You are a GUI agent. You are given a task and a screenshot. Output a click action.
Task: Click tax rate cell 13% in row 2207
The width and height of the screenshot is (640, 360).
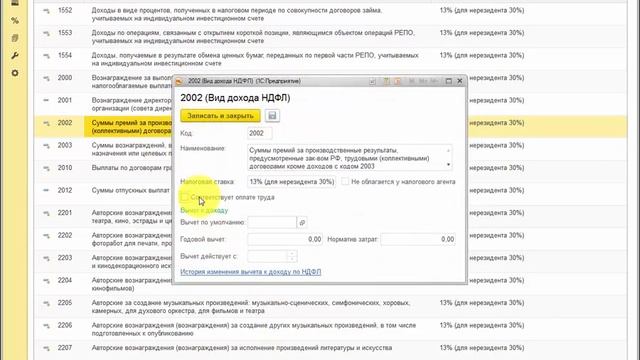(x=482, y=348)
